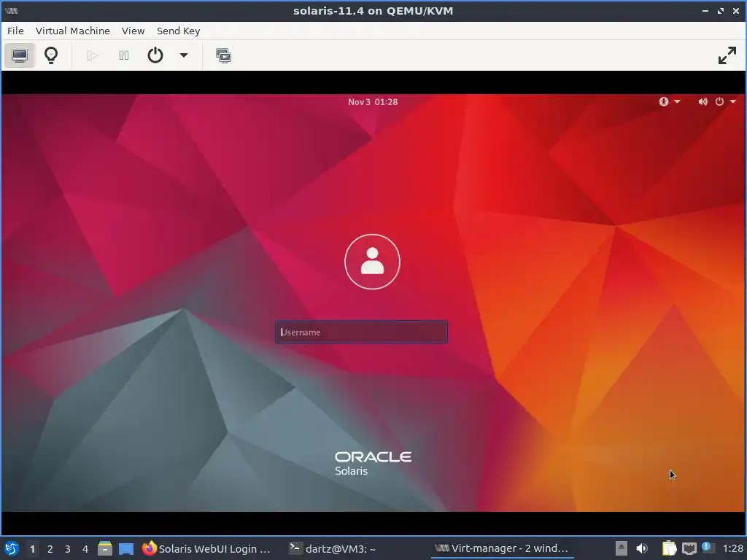Open the Virtual Machine menu
The width and height of the screenshot is (747, 560).
click(72, 31)
